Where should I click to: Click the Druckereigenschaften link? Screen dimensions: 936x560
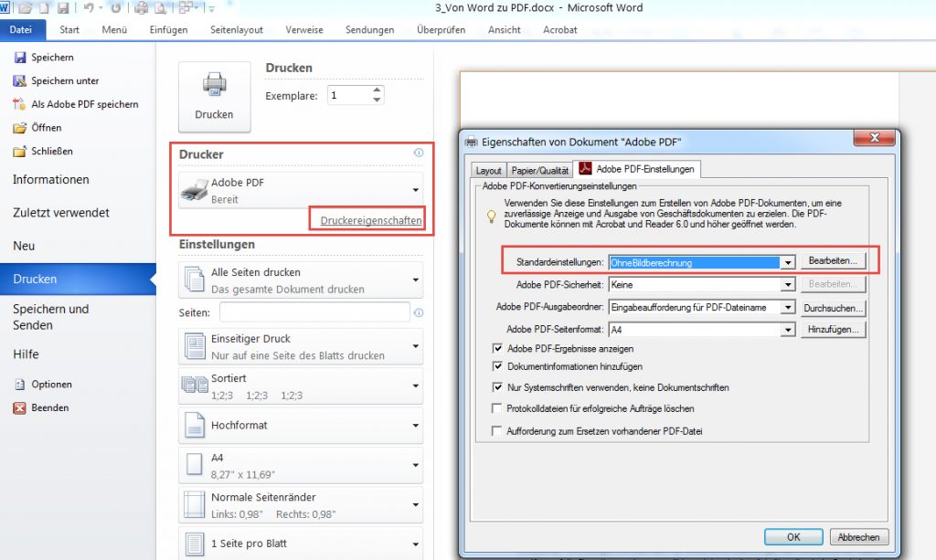(371, 221)
